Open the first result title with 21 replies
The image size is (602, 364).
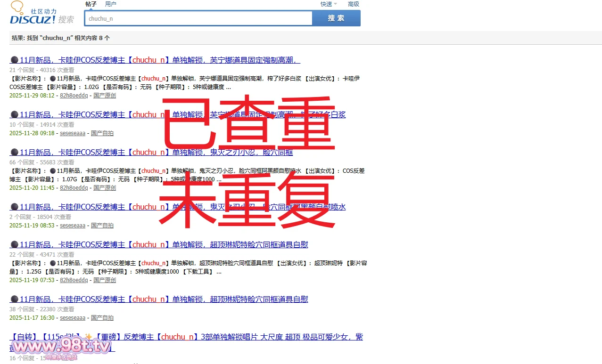pyautogui.click(x=155, y=60)
